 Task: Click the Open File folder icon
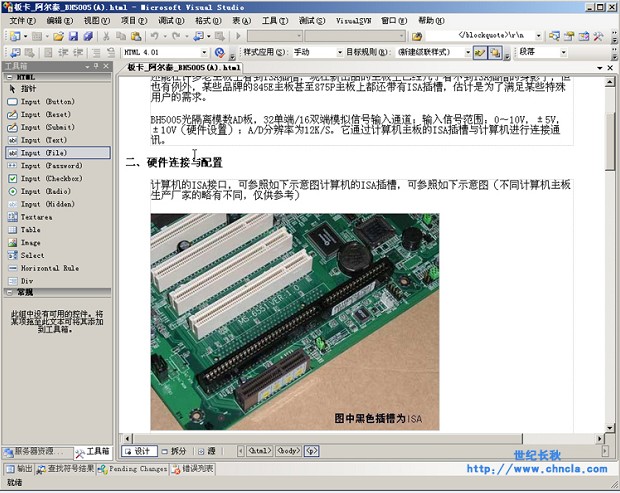pyautogui.click(x=59, y=36)
